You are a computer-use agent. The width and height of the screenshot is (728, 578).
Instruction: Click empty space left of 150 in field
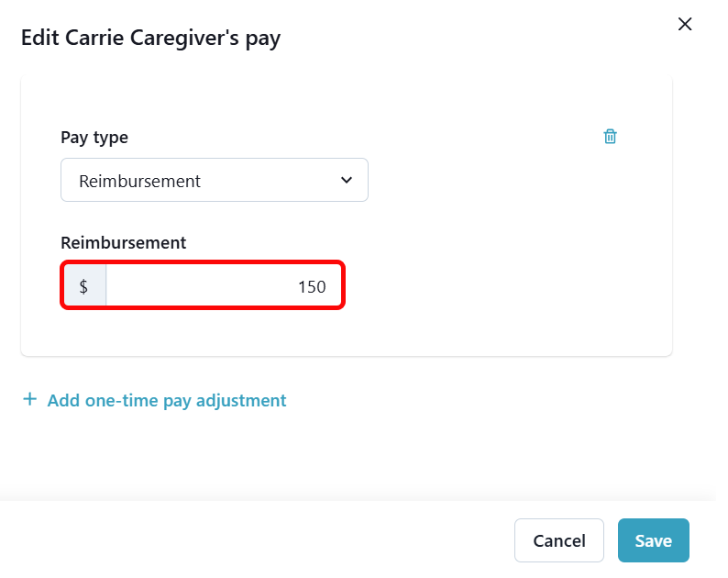click(x=193, y=286)
